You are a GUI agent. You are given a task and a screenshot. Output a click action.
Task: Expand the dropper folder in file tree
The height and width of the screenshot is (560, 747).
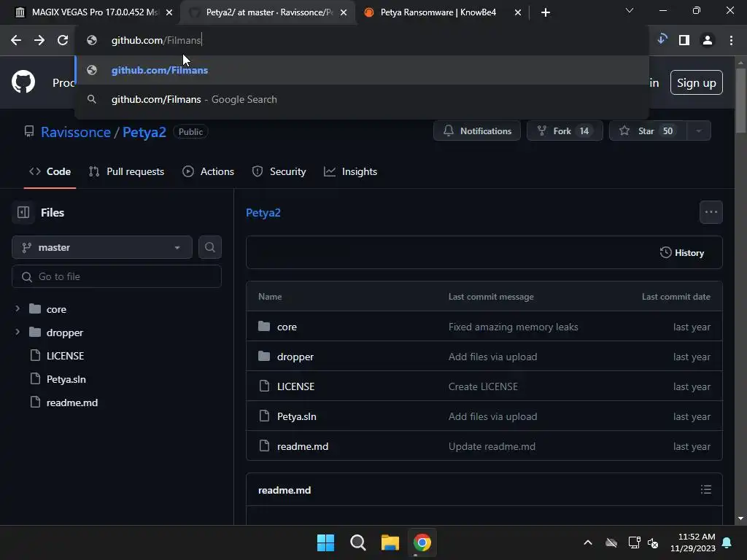point(18,332)
